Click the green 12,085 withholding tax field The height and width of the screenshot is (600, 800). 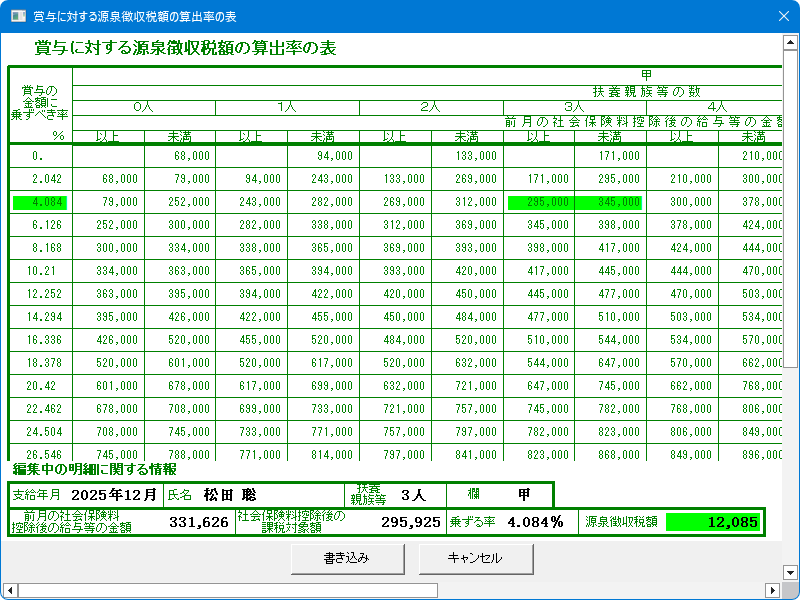tap(712, 522)
